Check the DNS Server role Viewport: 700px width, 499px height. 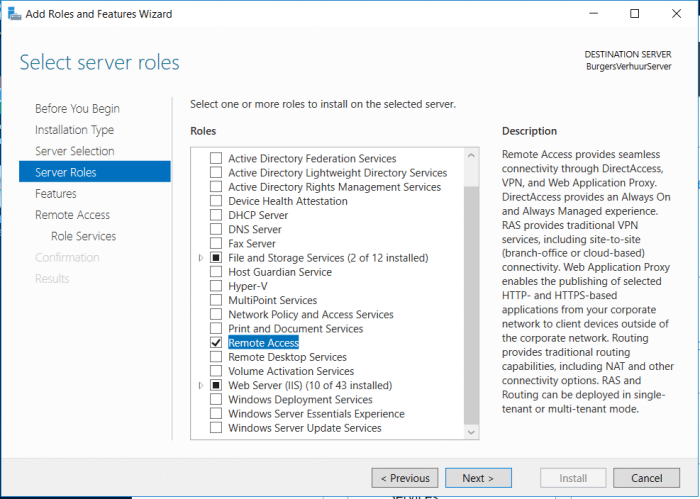(216, 229)
